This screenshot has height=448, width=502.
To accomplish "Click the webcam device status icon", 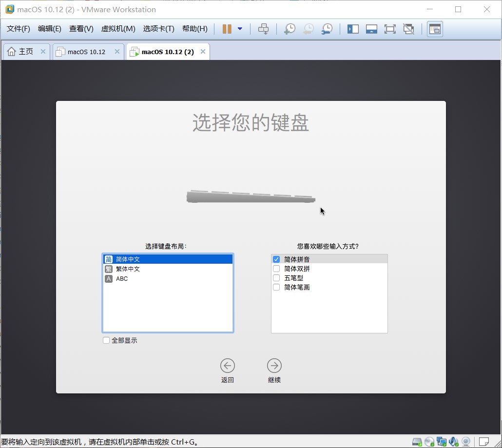I will [x=466, y=442].
